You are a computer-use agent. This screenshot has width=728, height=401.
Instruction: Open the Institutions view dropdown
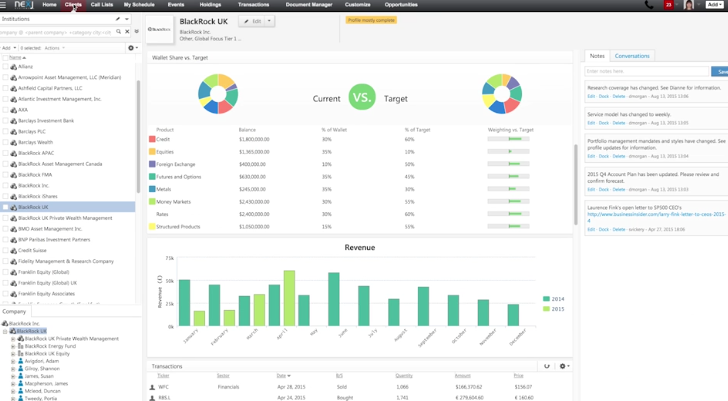click(127, 19)
